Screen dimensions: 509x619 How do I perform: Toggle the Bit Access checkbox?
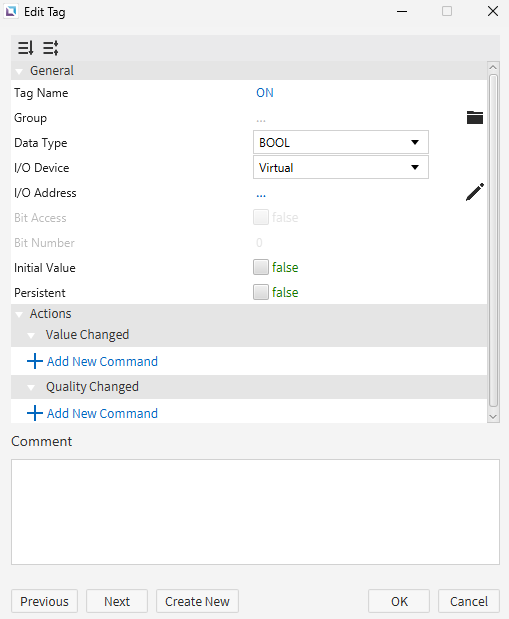[x=261, y=218]
